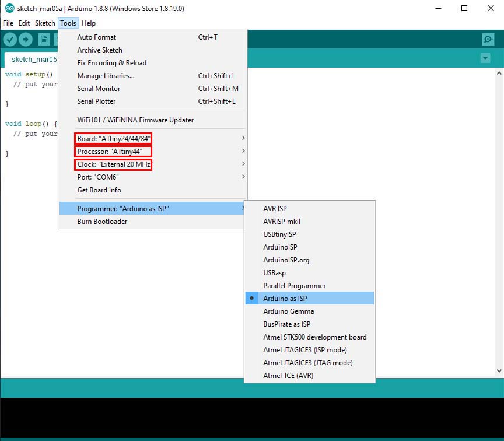
Task: Launch the Serial Monitor menu entry
Action: [153, 89]
